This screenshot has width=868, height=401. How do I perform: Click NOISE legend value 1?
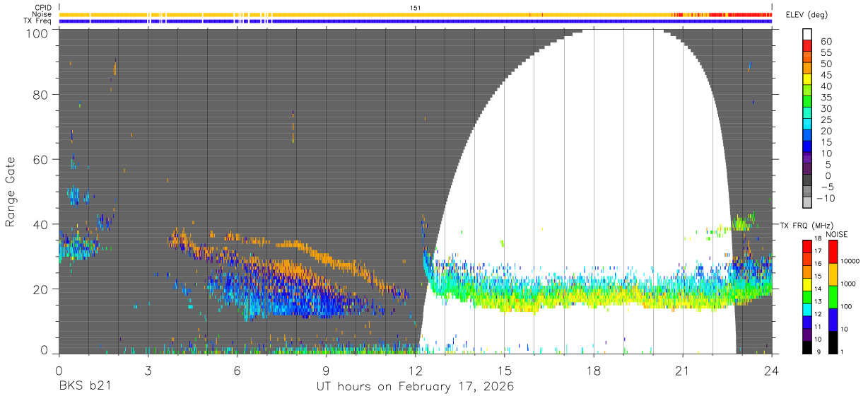coord(842,351)
